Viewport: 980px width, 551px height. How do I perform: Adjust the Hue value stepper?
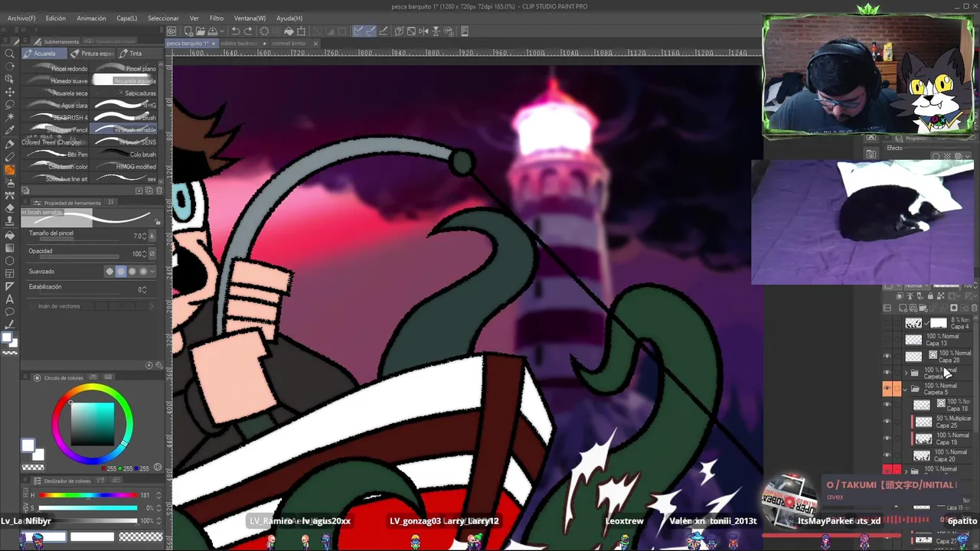[x=158, y=495]
